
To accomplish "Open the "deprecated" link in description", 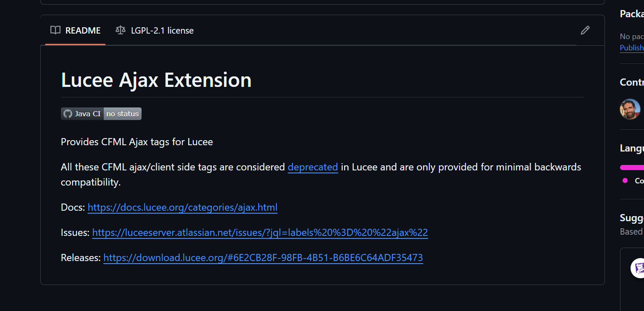I will (x=313, y=167).
